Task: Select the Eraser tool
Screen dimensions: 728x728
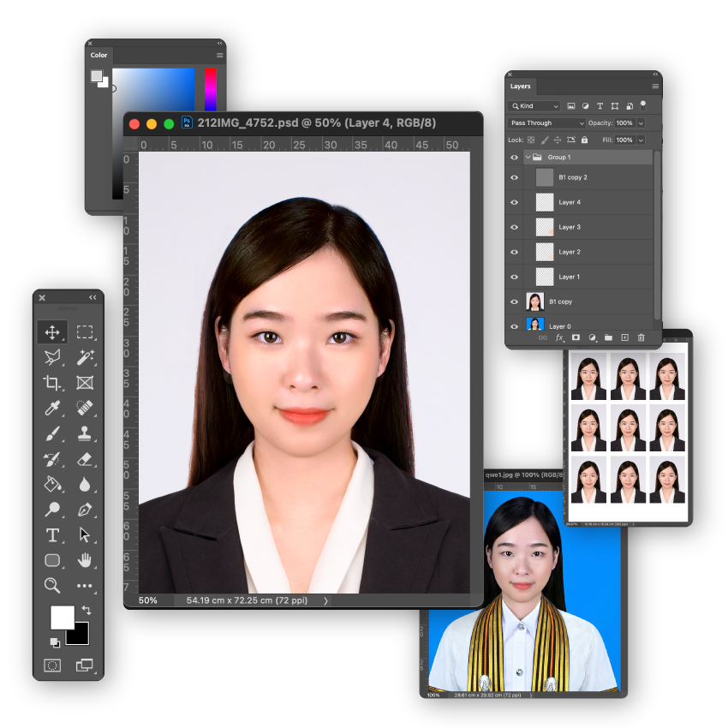Action: point(85,459)
